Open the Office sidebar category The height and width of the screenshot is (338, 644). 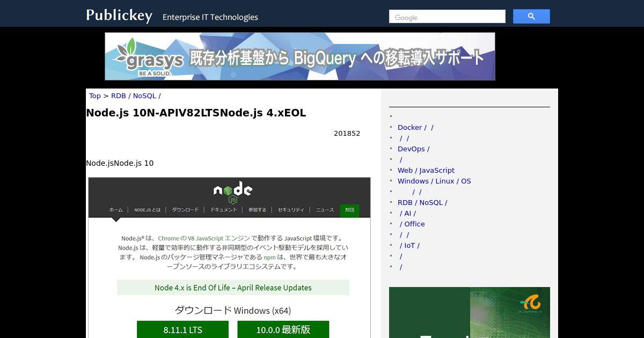pos(412,224)
